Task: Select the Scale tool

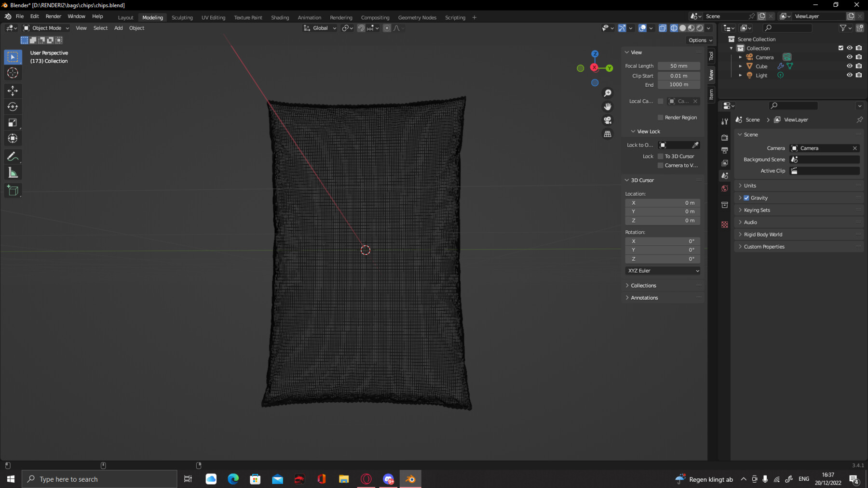Action: coord(13,123)
